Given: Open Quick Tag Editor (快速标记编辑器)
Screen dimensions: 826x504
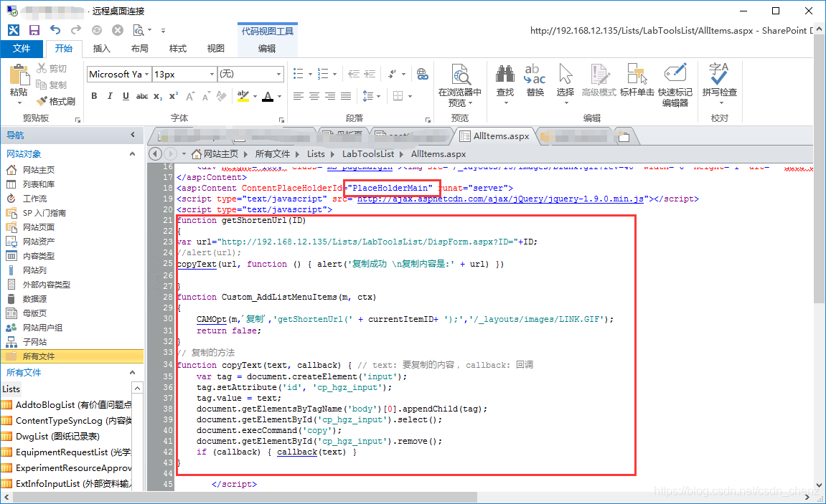Looking at the screenshot, I should 675,86.
